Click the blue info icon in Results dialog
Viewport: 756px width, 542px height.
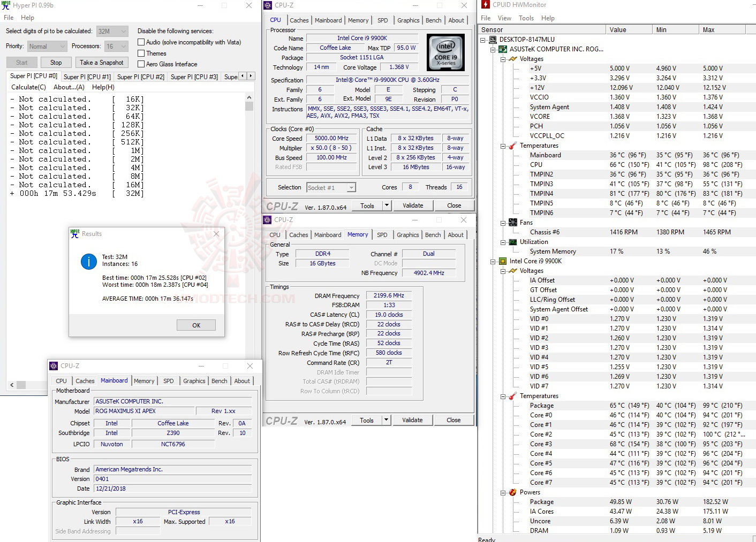(88, 261)
